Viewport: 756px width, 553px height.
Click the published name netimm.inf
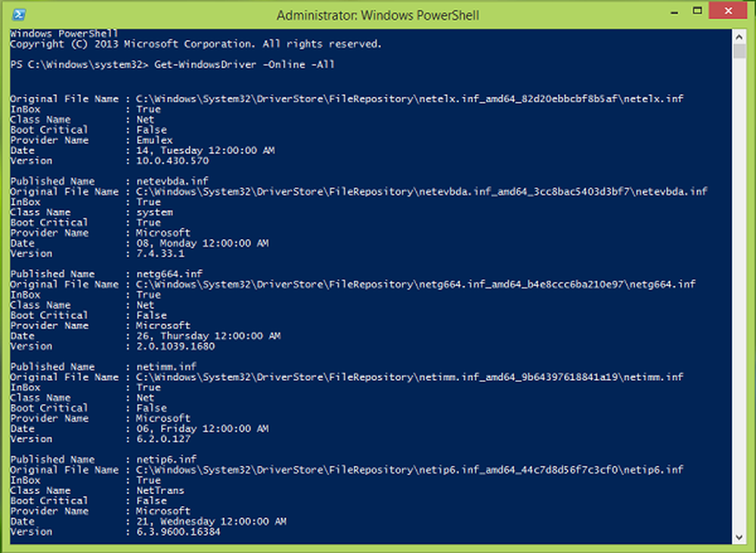[x=166, y=367]
